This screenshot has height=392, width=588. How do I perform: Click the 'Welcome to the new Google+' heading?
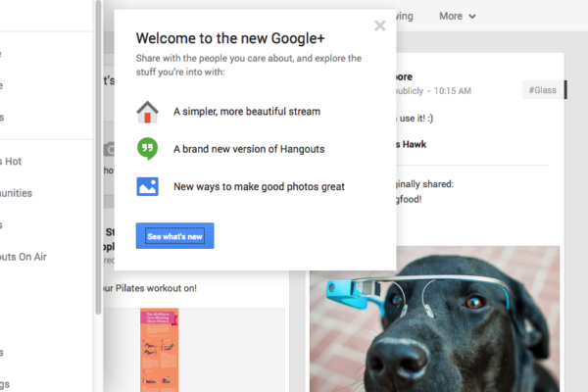pos(230,38)
